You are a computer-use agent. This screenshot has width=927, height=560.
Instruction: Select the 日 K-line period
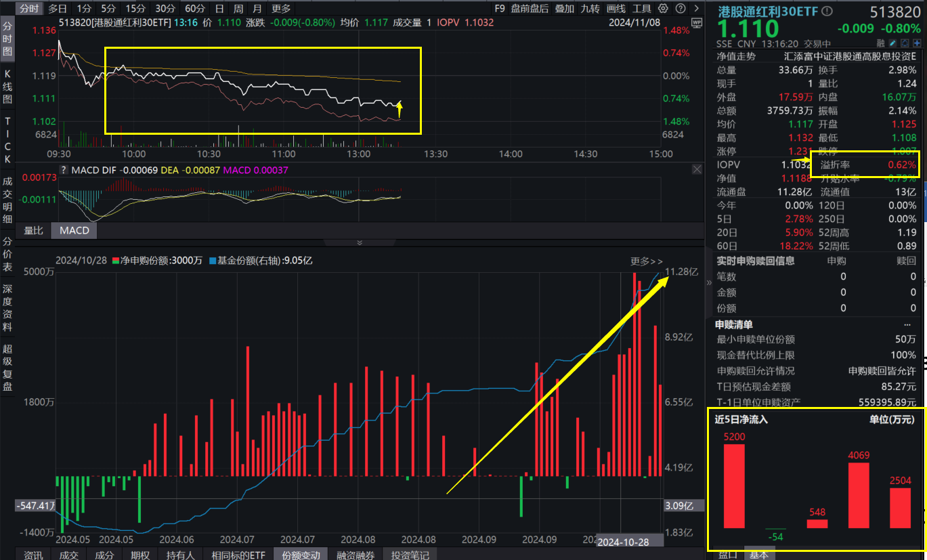[x=219, y=9]
